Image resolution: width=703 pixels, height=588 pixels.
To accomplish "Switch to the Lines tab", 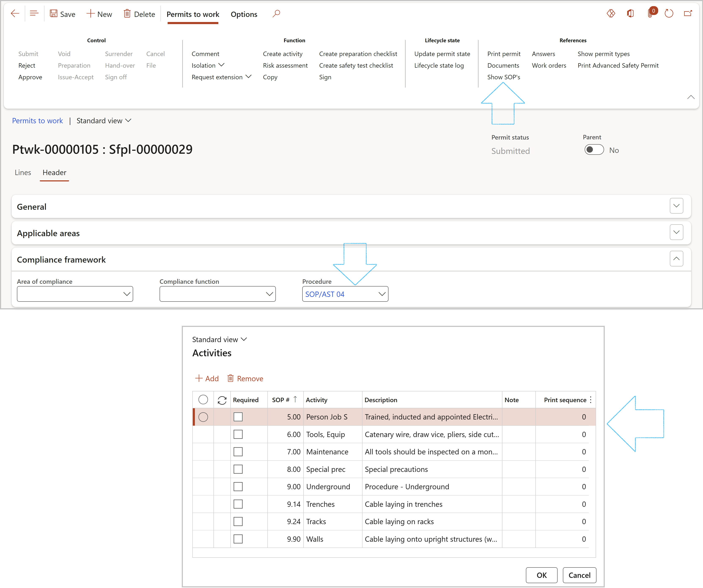I will click(23, 173).
